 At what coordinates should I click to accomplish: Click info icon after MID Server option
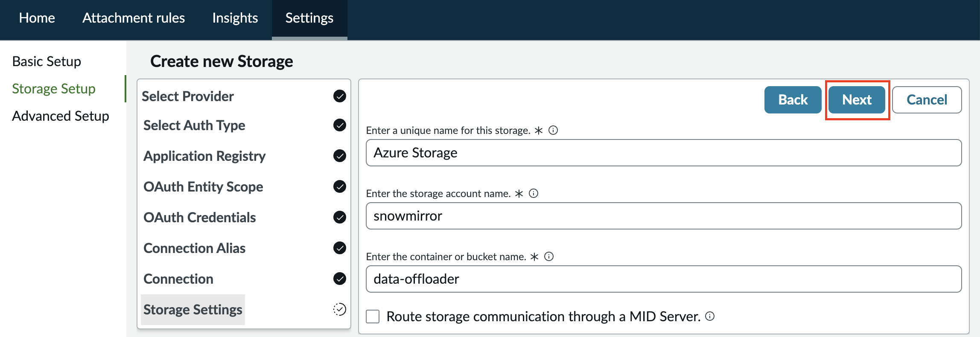pyautogui.click(x=710, y=316)
